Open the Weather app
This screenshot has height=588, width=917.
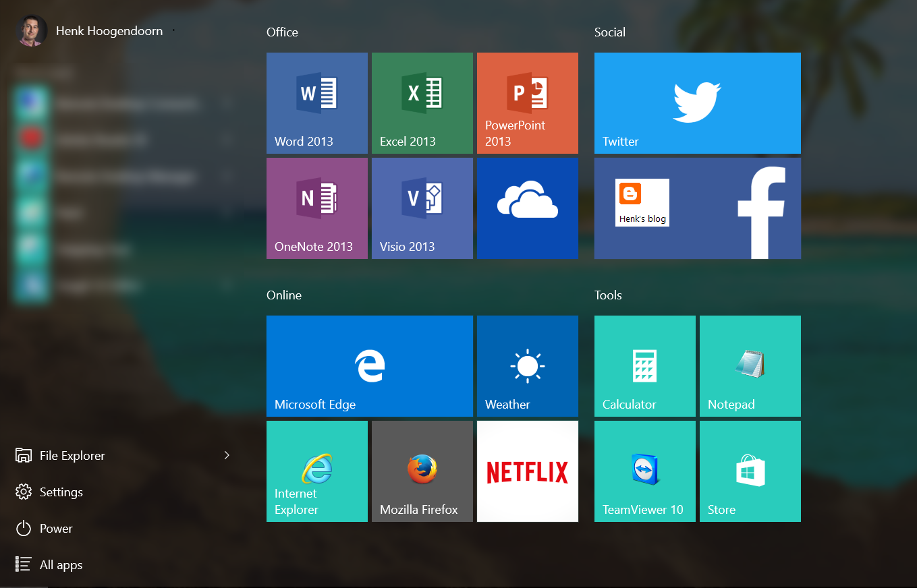point(527,365)
